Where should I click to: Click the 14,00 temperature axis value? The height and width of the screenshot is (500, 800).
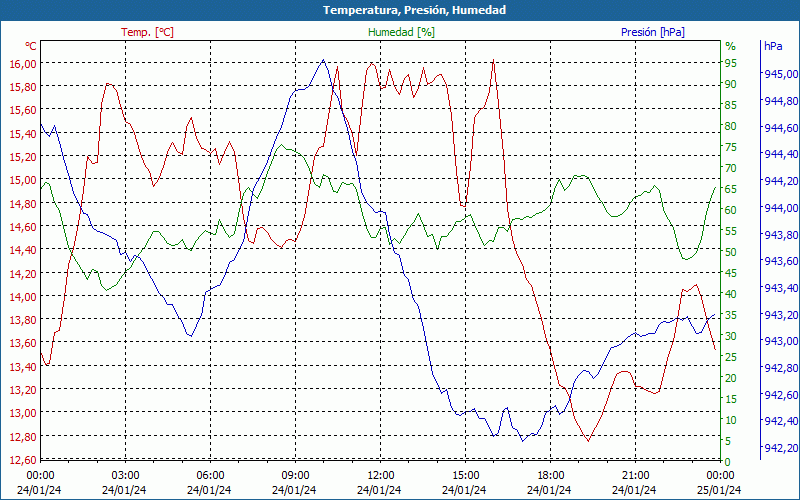23,296
